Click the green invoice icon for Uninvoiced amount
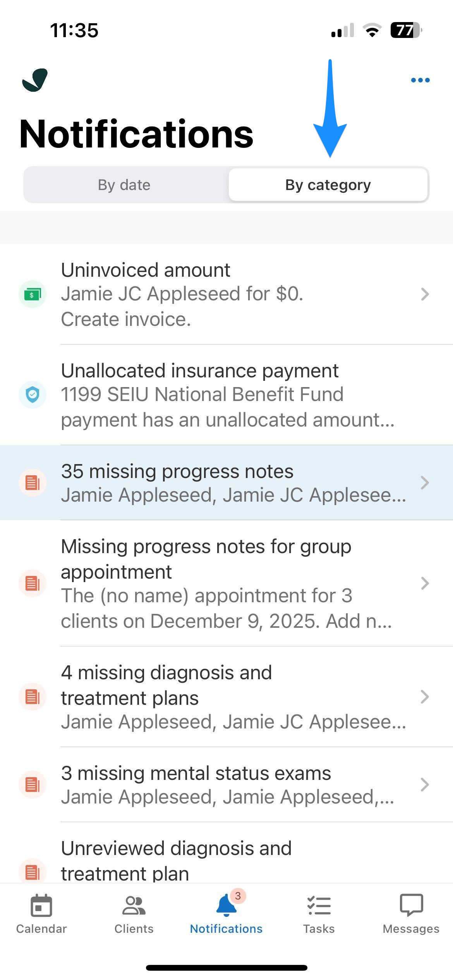The width and height of the screenshot is (453, 980). pos(33,293)
